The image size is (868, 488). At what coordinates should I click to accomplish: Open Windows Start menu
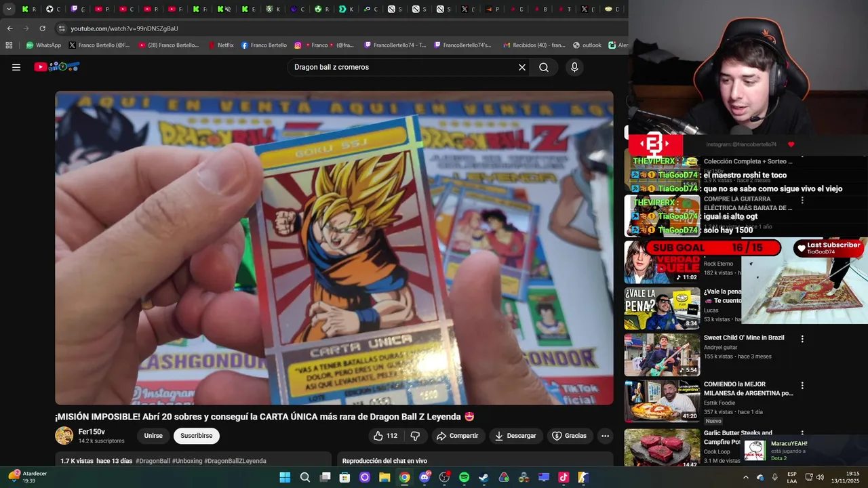285,477
